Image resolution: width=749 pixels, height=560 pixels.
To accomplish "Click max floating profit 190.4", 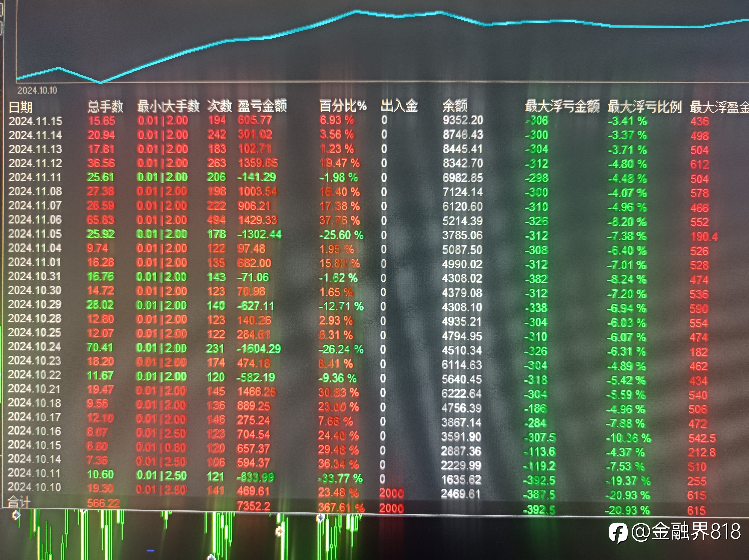I will pos(704,237).
